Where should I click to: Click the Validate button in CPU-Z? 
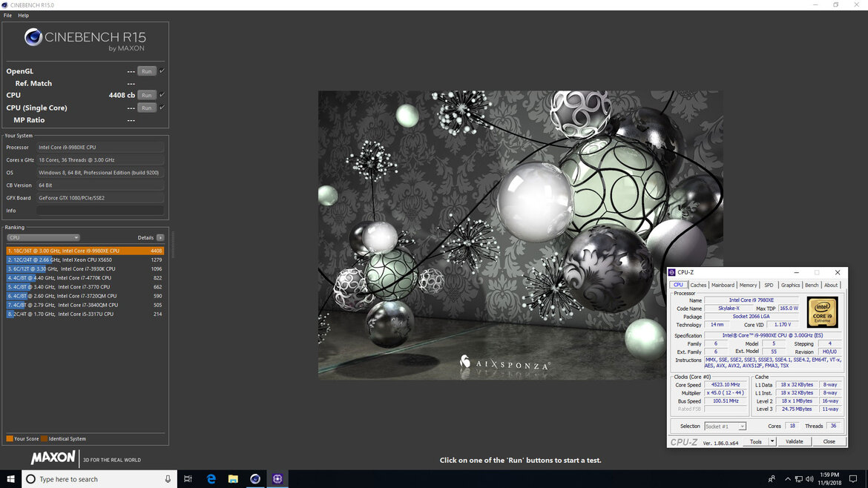pyautogui.click(x=795, y=441)
